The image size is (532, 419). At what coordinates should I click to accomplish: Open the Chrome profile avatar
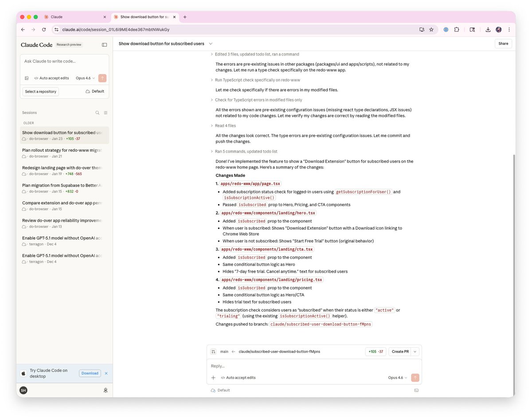click(x=499, y=30)
